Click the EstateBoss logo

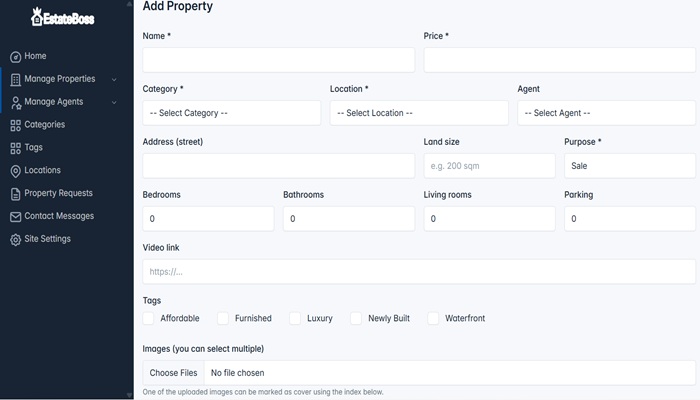[62, 17]
